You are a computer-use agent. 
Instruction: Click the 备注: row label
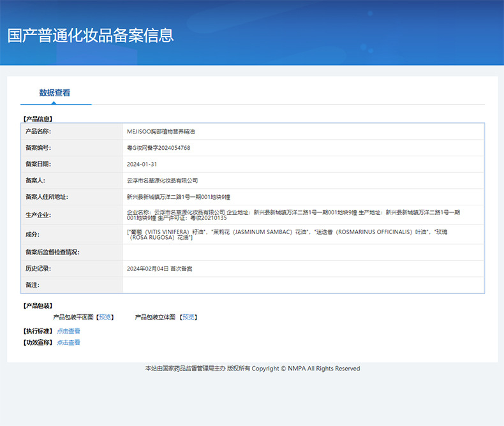(33, 285)
